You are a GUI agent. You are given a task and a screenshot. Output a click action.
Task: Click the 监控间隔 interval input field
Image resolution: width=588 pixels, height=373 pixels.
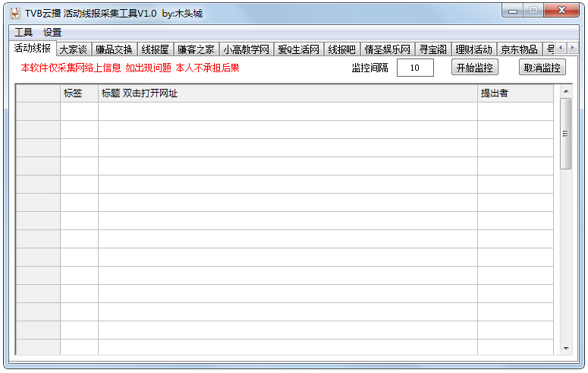click(415, 68)
